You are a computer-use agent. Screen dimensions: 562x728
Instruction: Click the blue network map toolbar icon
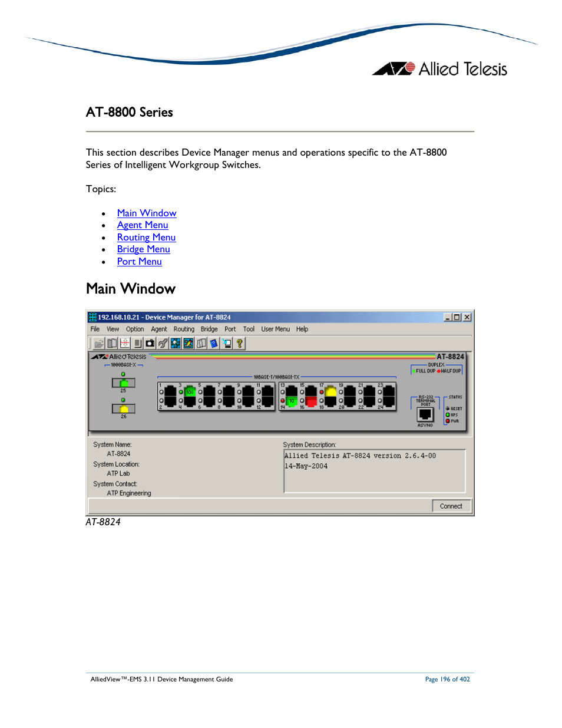[x=176, y=343]
